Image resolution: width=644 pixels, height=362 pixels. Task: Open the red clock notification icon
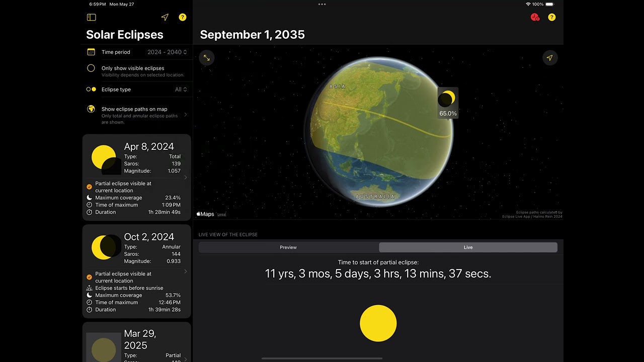(x=535, y=17)
